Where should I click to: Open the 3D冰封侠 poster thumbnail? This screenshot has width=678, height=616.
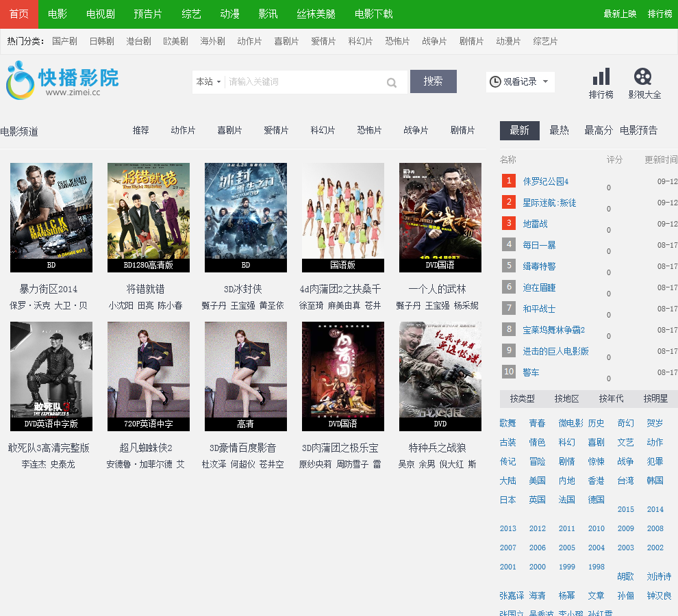tap(246, 218)
